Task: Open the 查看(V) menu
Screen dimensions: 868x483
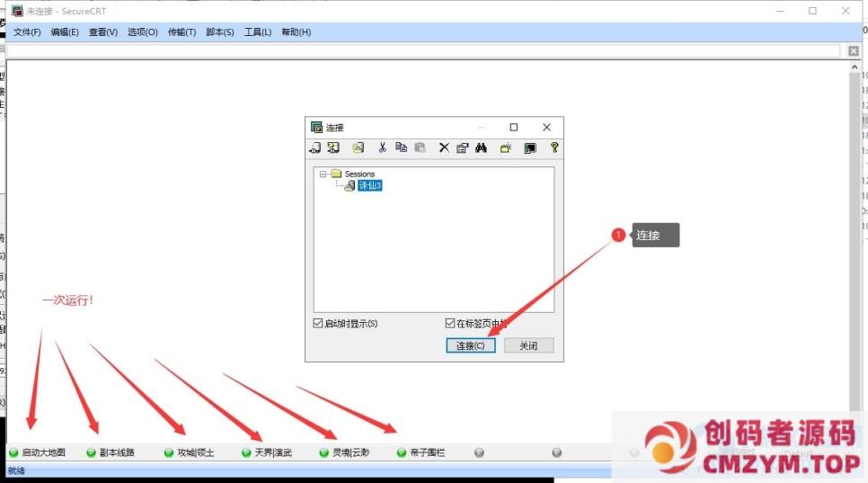Action: point(103,32)
